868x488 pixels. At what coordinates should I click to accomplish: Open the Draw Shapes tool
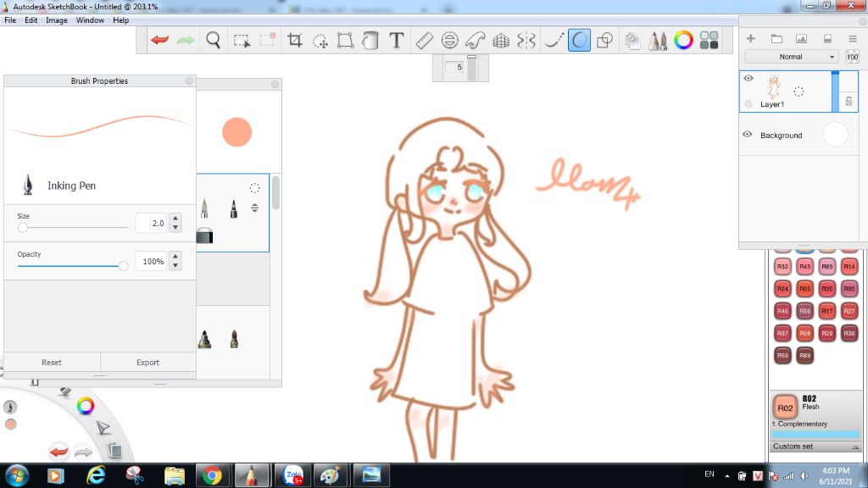[x=605, y=40]
